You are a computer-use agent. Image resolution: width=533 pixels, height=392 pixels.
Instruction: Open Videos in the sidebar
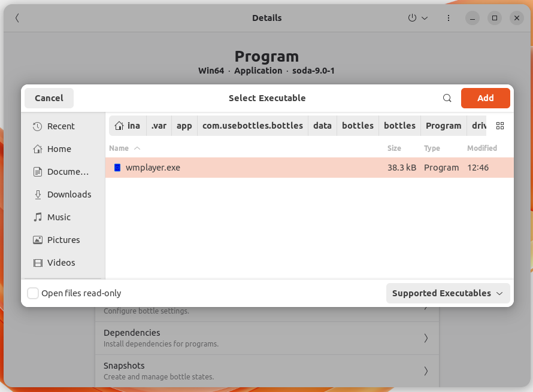(x=63, y=263)
